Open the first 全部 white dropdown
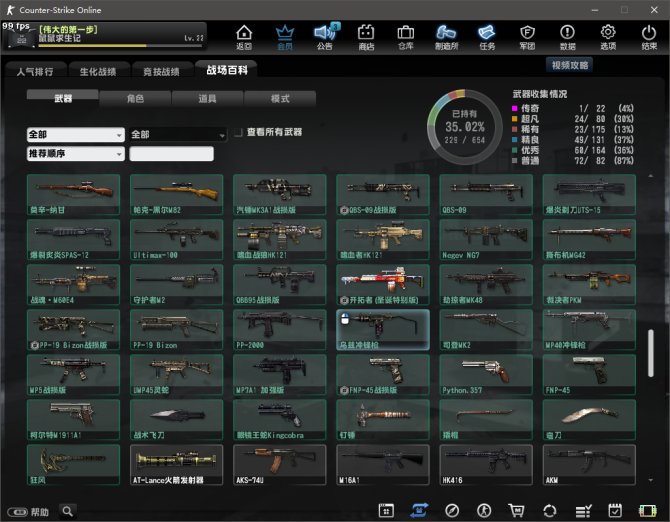Viewport: 670px width, 522px height. (x=76, y=135)
